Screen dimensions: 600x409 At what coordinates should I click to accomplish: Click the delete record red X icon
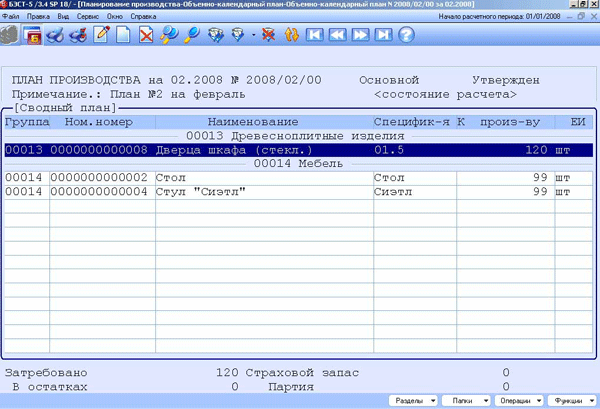[x=146, y=35]
